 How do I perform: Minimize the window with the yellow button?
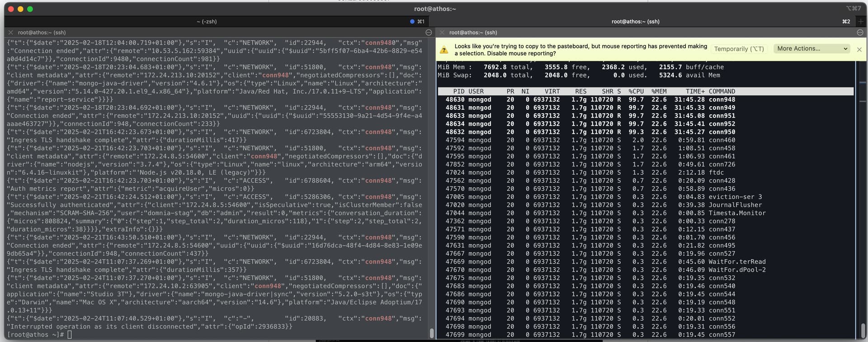[x=20, y=9]
